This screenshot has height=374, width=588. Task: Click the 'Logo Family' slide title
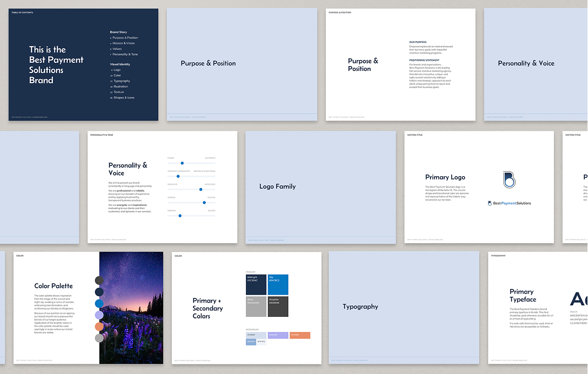pos(278,186)
